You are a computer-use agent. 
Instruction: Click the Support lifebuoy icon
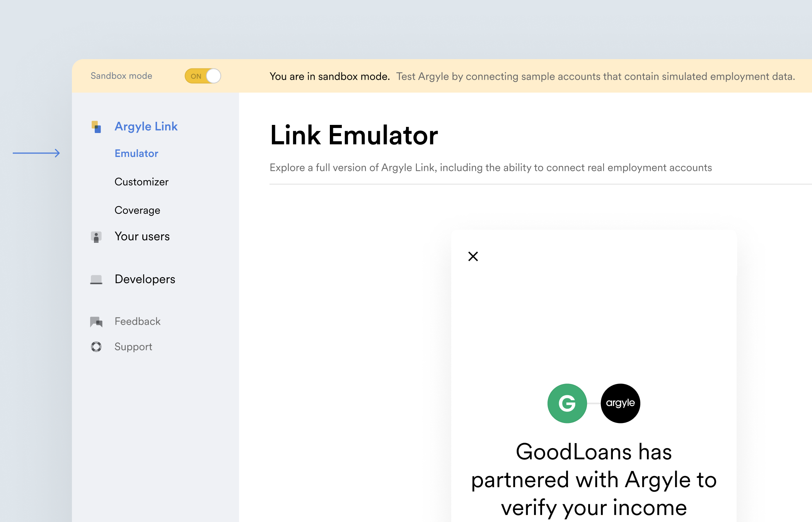(x=96, y=347)
